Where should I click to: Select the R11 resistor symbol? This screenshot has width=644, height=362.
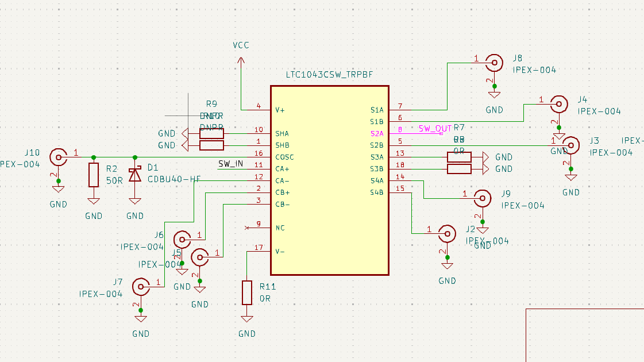pos(247,292)
